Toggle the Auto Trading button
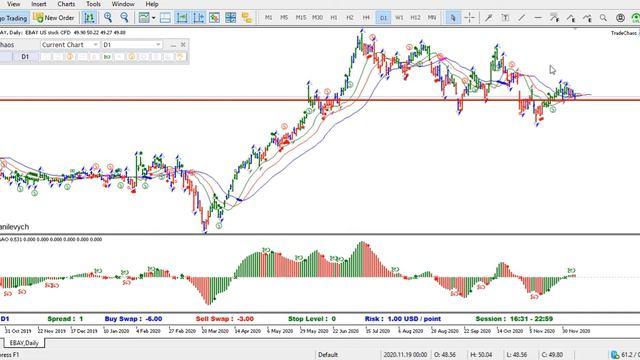Screen dimensions: 640x360 [x=14, y=18]
